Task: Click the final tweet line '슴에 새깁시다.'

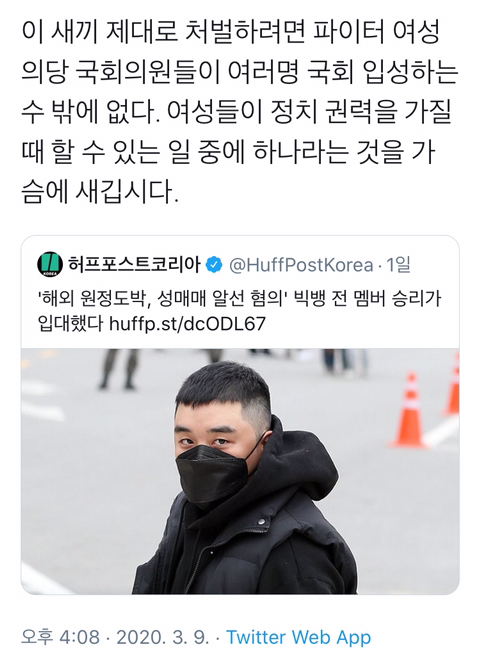Action: 100,192
